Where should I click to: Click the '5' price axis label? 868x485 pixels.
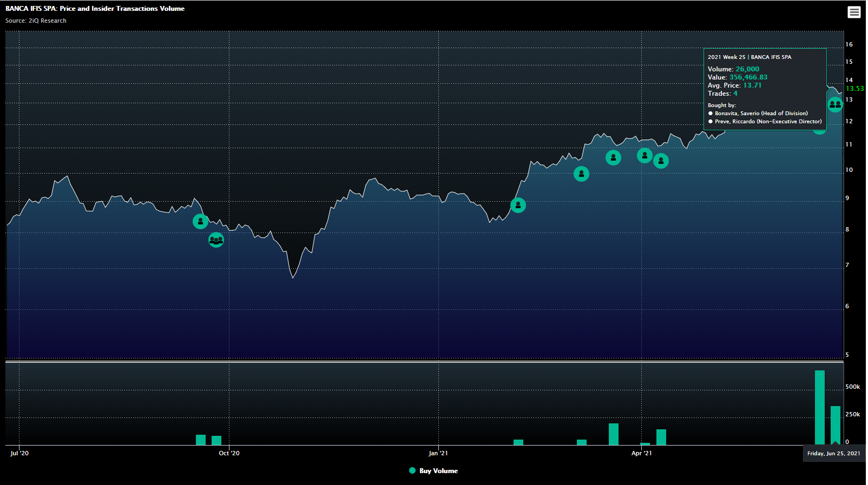point(847,355)
